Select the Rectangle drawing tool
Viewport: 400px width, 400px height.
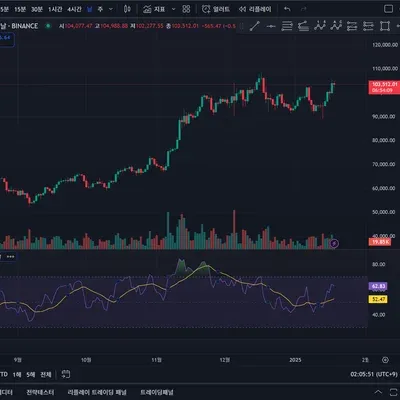tap(385, 26)
